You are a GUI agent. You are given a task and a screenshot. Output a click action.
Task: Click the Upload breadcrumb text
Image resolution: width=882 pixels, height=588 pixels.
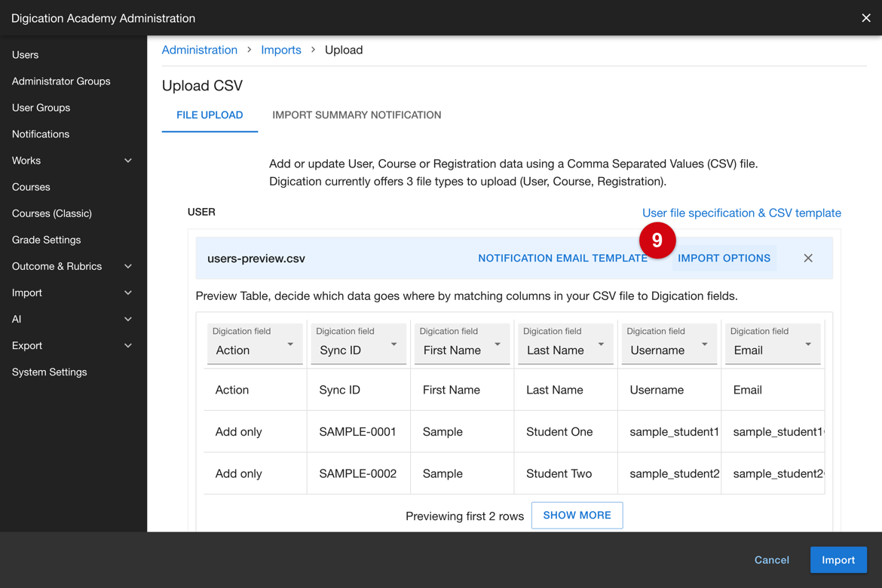(344, 50)
